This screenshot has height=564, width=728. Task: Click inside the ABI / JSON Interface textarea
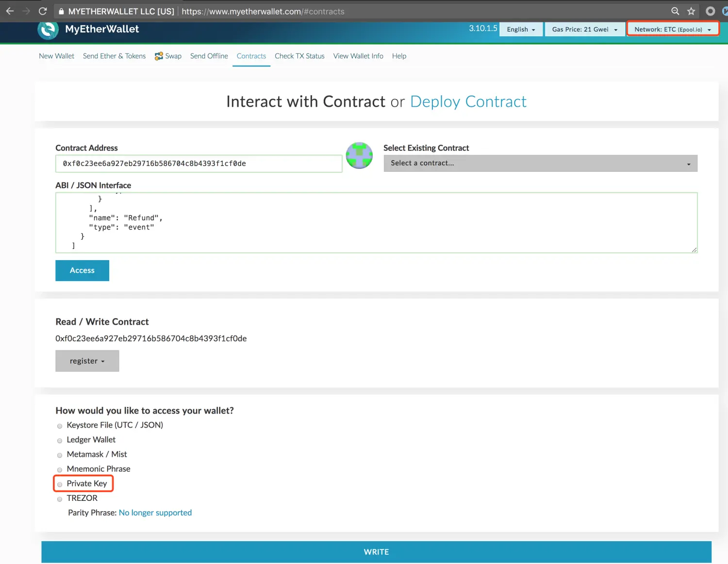click(376, 223)
